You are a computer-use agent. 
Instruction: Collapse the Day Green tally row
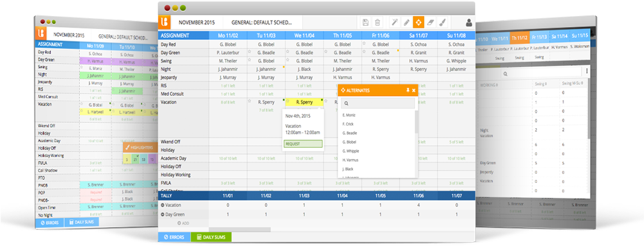coord(162,214)
